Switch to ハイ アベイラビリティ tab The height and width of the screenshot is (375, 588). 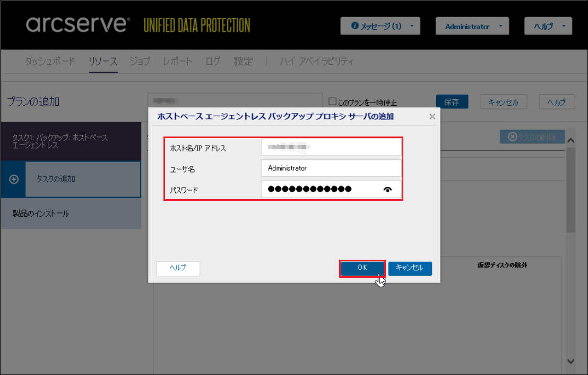[316, 61]
